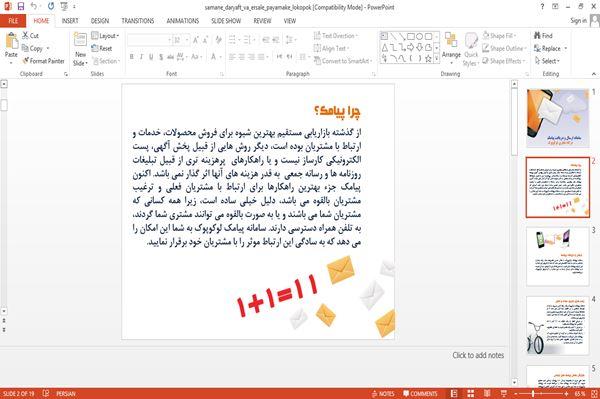Toggle Align Left paragraph alignment
This screenshot has width=600, height=399.
232,57
